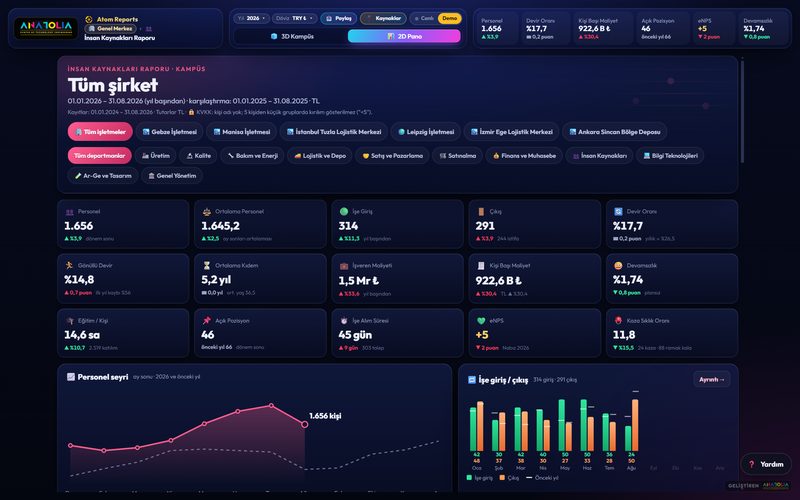Image resolution: width=800 pixels, height=500 pixels.
Task: Select the Tüm departmanlar chip
Action: [x=99, y=156]
